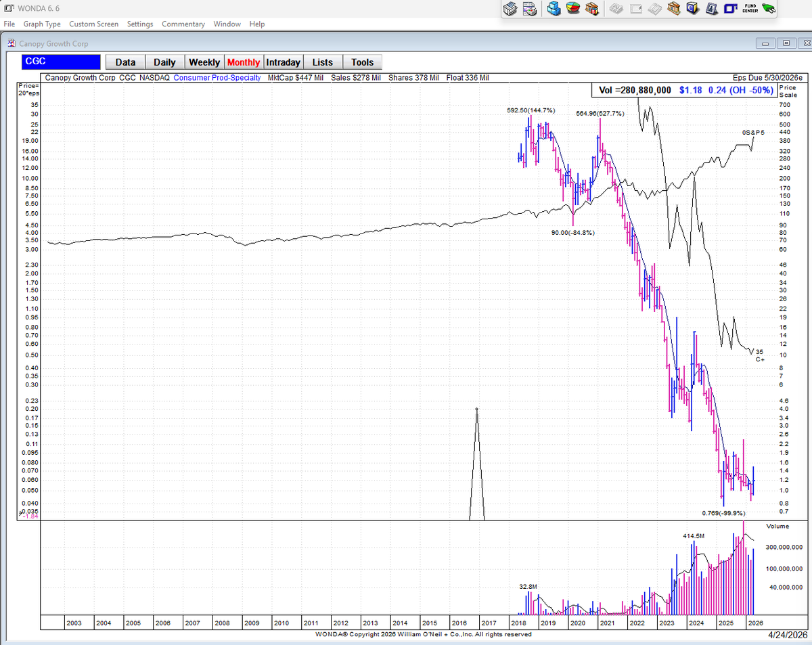
Task: Open the File menu
Action: point(9,24)
